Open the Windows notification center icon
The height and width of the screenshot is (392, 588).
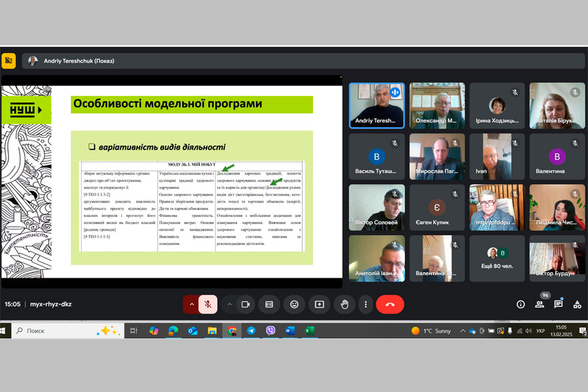(583, 331)
